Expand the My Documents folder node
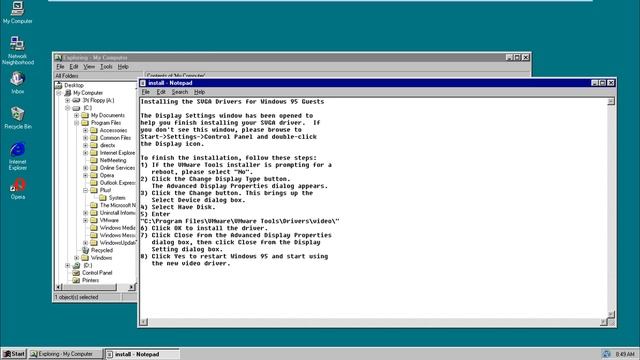The height and width of the screenshot is (360, 640). pos(76,116)
